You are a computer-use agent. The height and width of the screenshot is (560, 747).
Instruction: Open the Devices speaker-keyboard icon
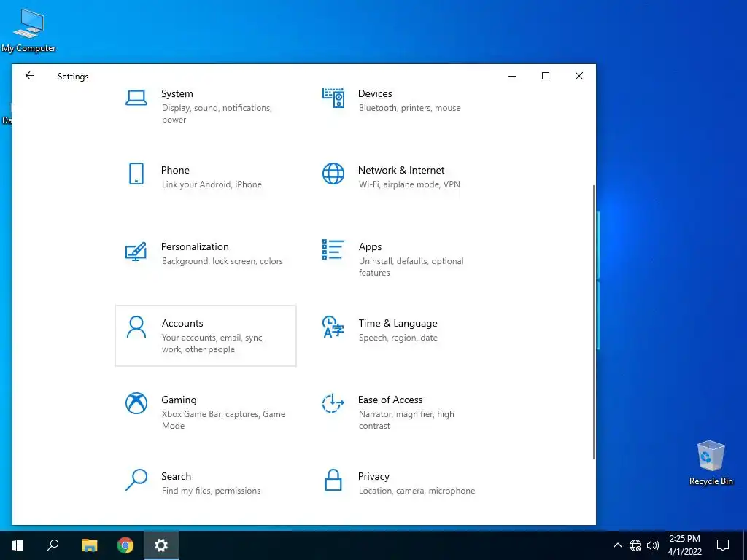click(333, 98)
